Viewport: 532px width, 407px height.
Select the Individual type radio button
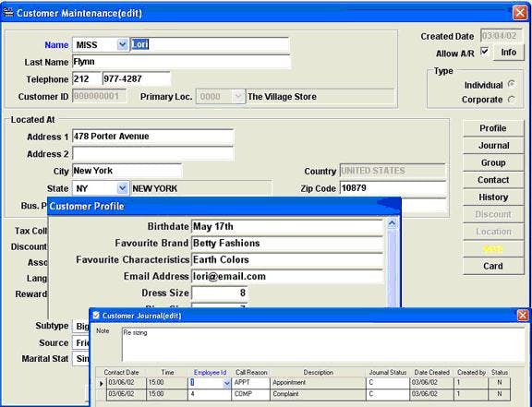(512, 84)
